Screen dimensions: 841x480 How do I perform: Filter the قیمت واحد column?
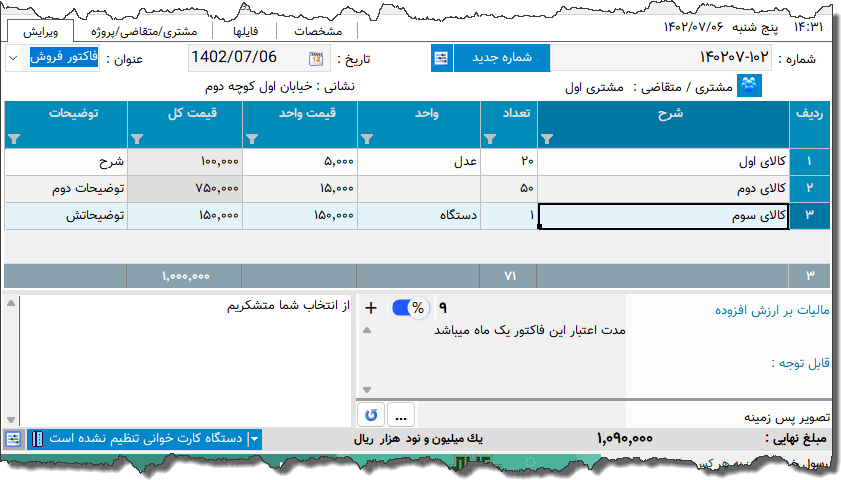click(252, 139)
